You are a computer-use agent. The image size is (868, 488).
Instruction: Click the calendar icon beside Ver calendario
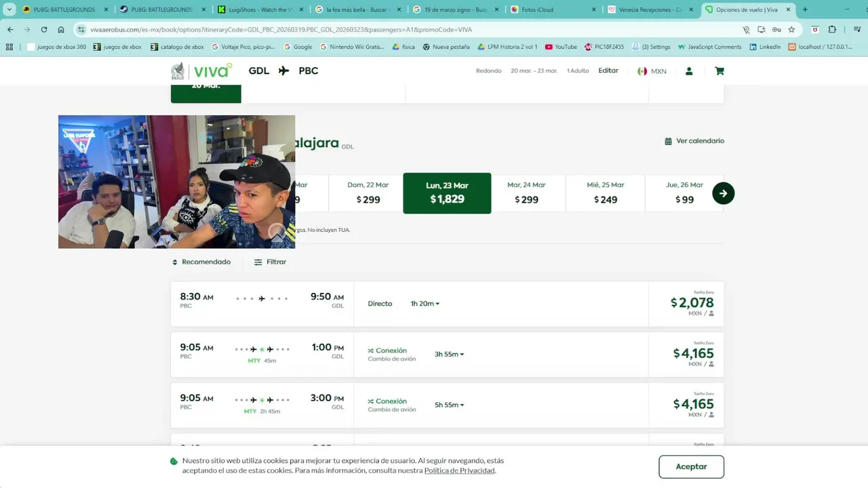(668, 141)
